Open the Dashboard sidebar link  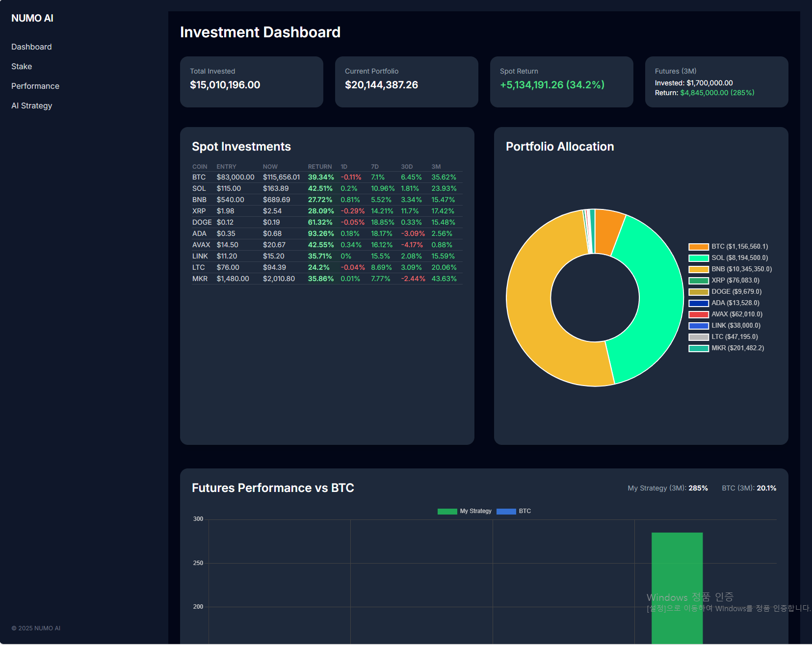[x=31, y=47]
